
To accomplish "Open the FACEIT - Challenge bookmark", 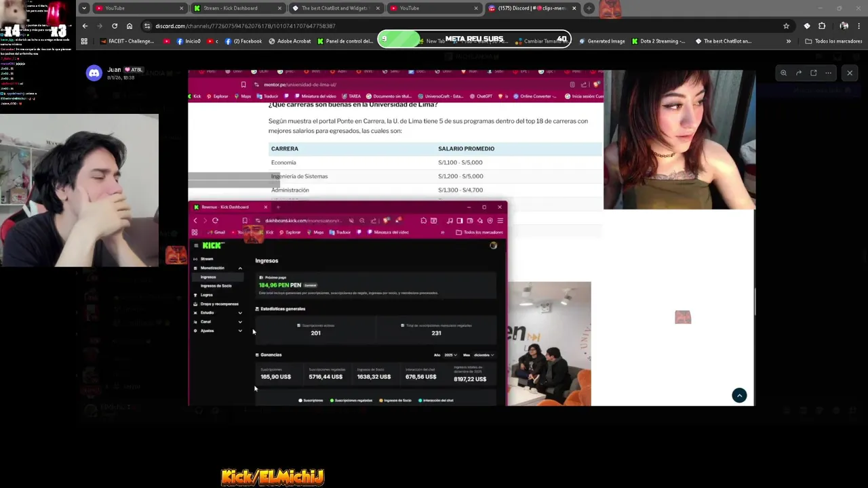I will point(127,41).
